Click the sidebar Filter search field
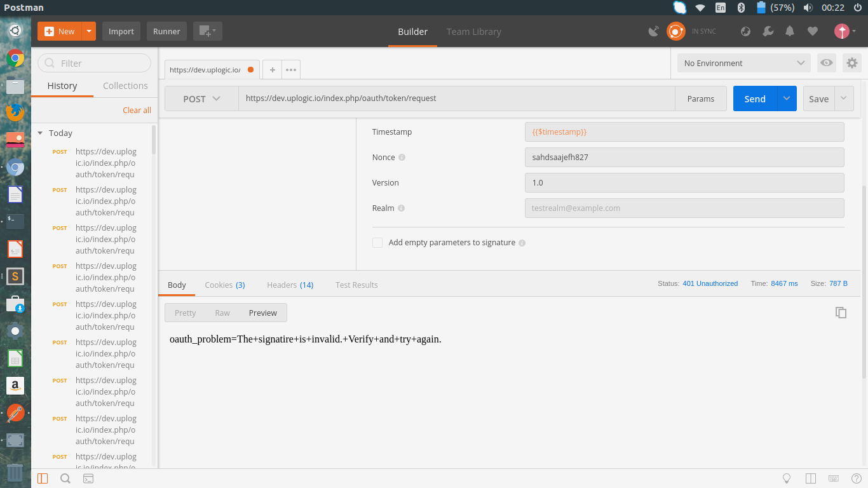Viewport: 868px width, 488px height. point(94,63)
